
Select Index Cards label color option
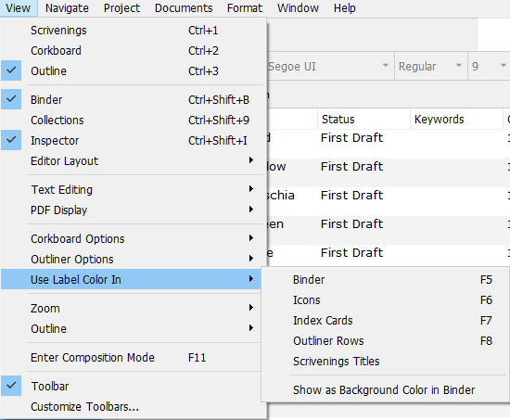pyautogui.click(x=386, y=321)
